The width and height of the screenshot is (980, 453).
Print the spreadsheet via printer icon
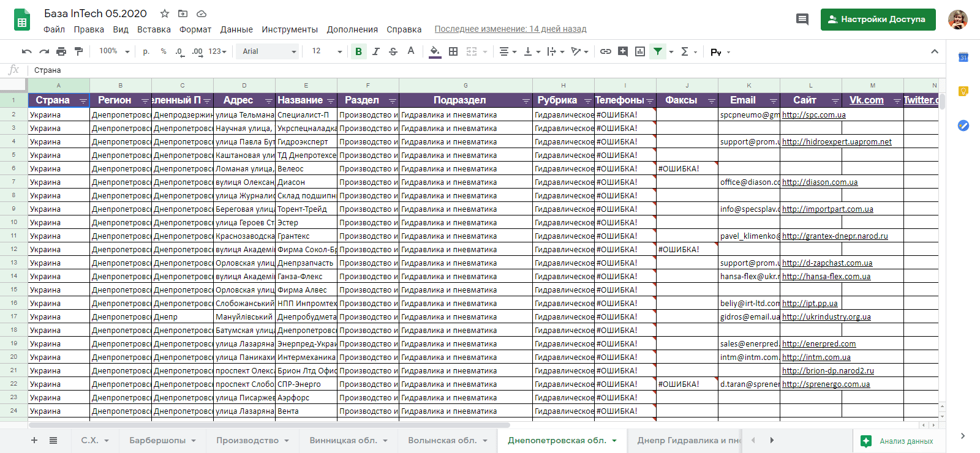click(61, 51)
